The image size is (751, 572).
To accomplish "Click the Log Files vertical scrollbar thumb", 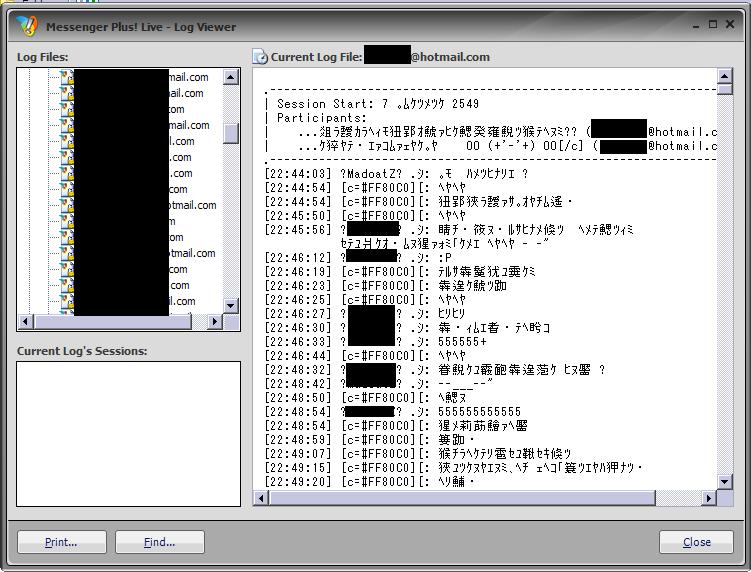I will point(231,133).
